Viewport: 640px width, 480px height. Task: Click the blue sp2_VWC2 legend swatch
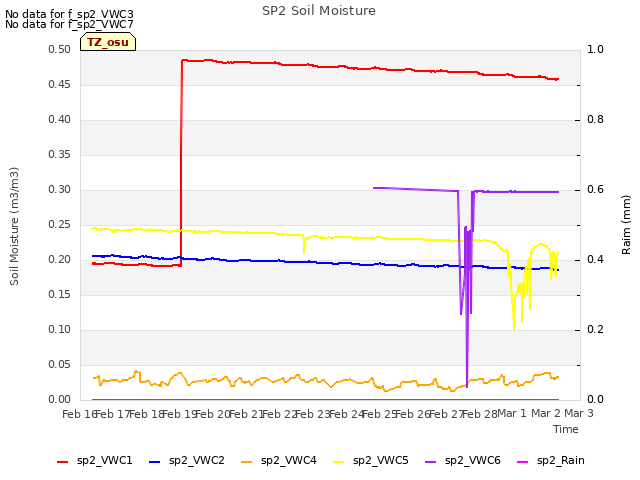[x=155, y=462]
